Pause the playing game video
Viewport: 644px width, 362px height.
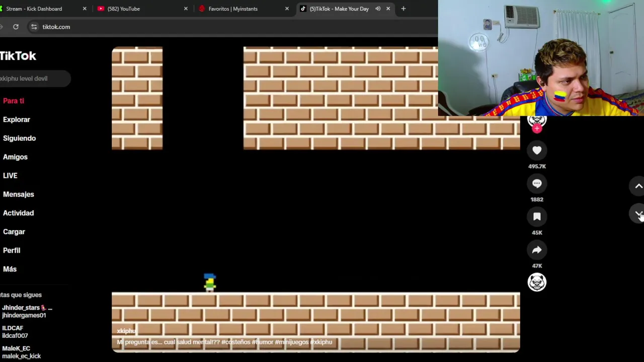tap(315, 199)
